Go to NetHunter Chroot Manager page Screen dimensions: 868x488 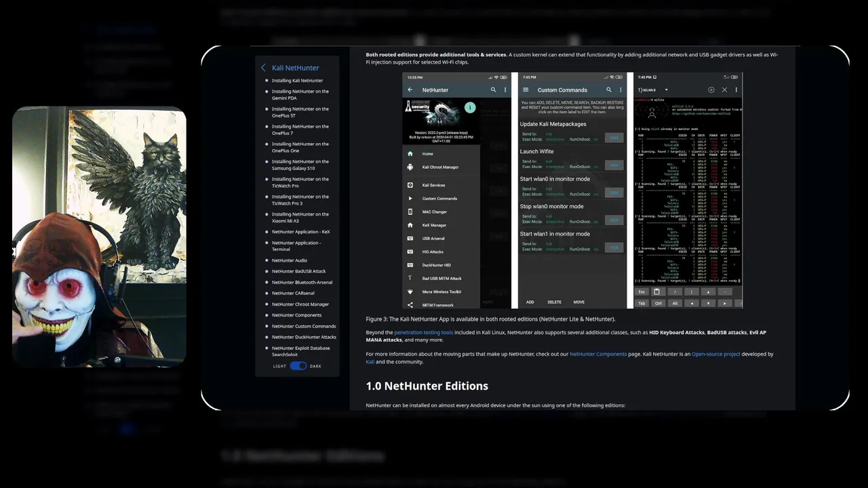pyautogui.click(x=300, y=304)
